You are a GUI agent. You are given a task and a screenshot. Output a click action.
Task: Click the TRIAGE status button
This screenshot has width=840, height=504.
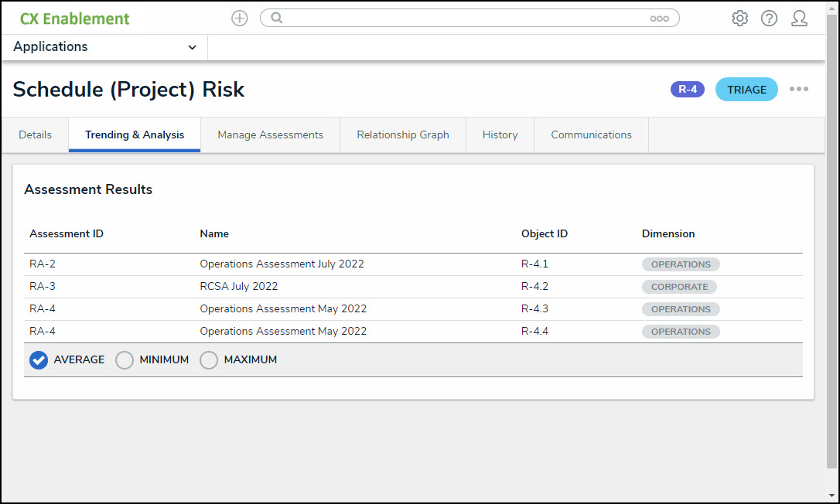[746, 90]
